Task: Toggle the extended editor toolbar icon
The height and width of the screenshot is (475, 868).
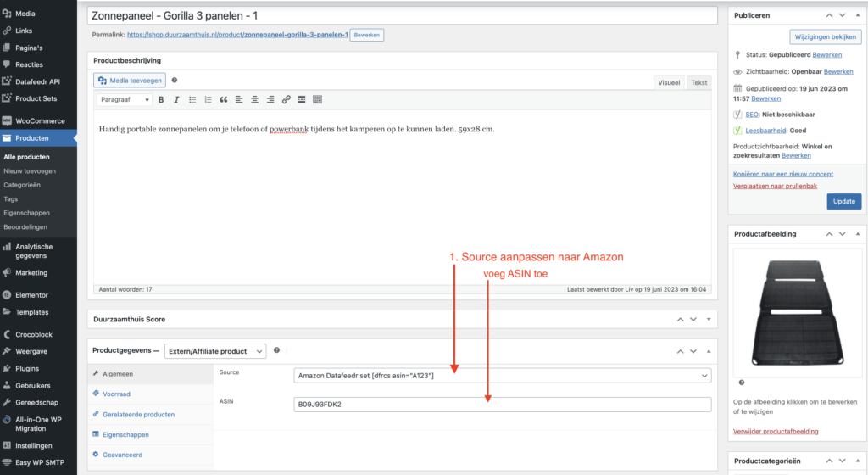Action: 317,99
